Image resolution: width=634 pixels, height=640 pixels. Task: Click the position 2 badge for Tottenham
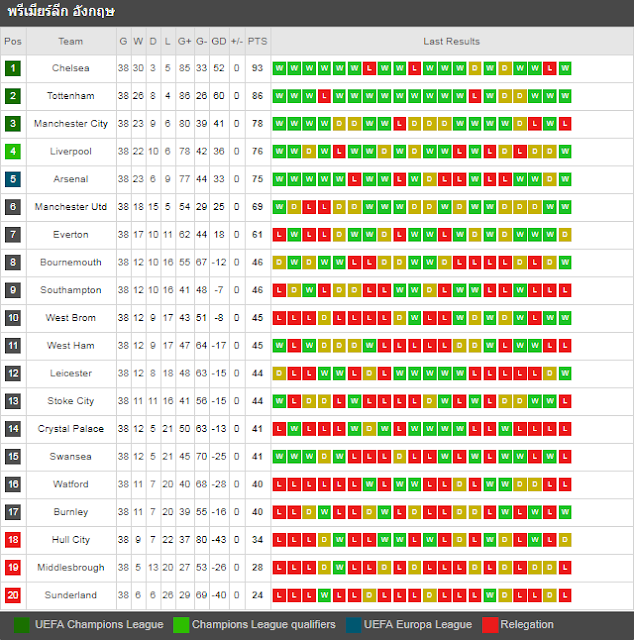[13, 96]
